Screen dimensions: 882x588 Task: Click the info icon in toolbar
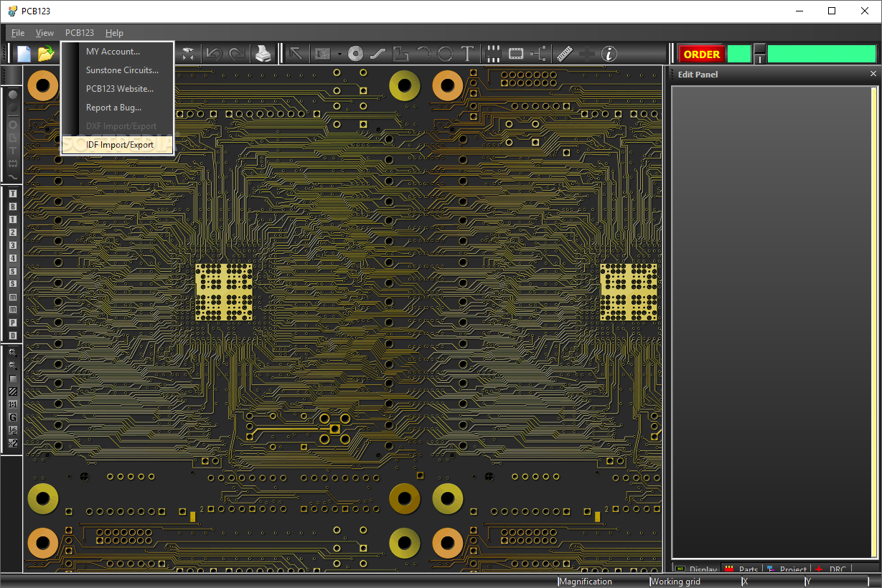pyautogui.click(x=609, y=54)
